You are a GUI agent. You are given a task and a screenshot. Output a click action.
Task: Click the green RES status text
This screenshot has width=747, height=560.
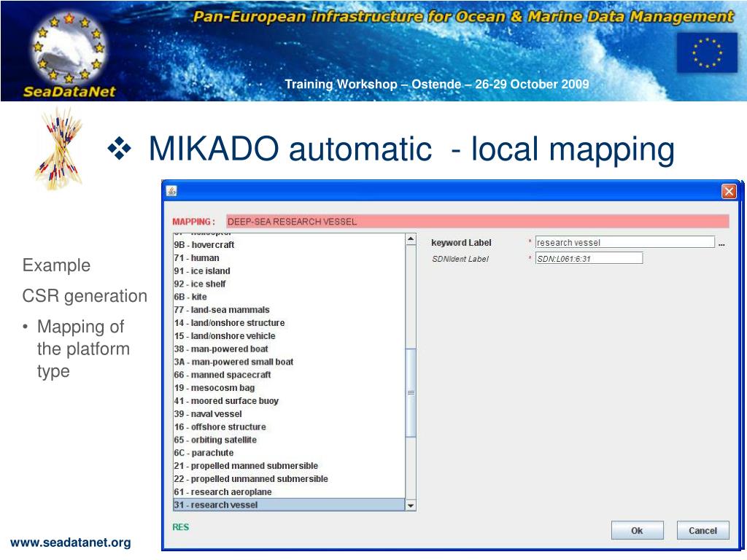181,527
